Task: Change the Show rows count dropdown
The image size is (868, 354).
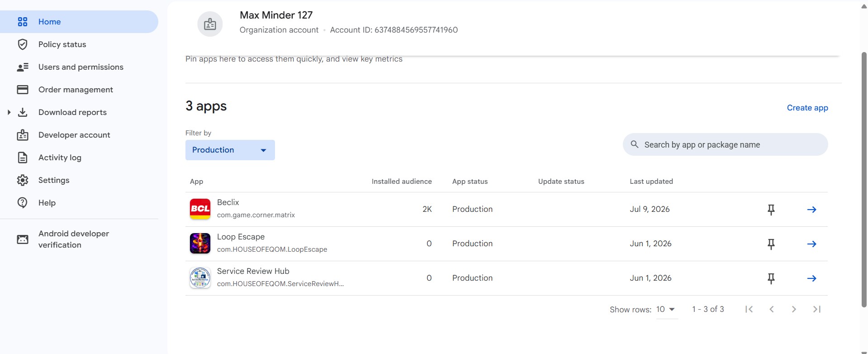Action: 667,310
